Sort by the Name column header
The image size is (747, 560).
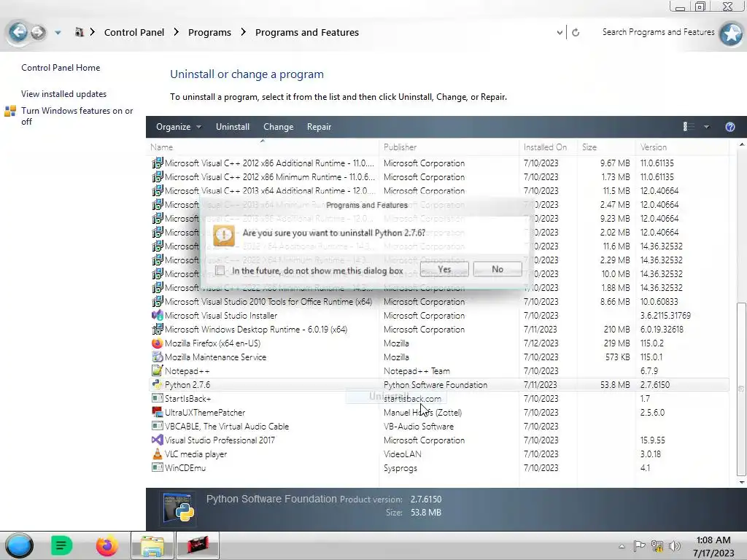pos(263,147)
